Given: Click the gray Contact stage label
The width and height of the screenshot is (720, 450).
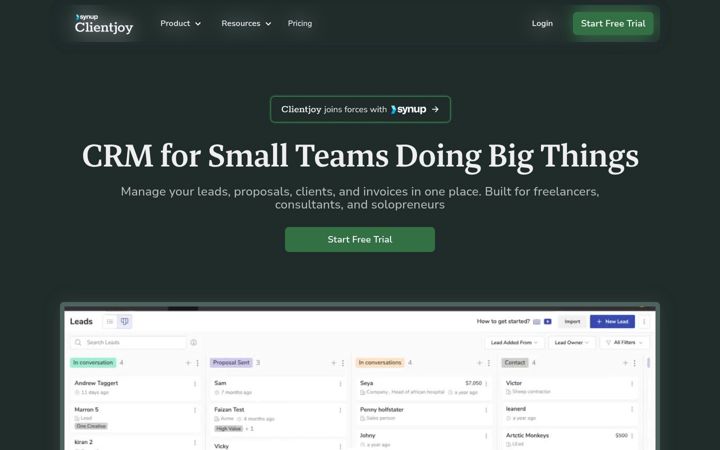Looking at the screenshot, I should coord(515,363).
